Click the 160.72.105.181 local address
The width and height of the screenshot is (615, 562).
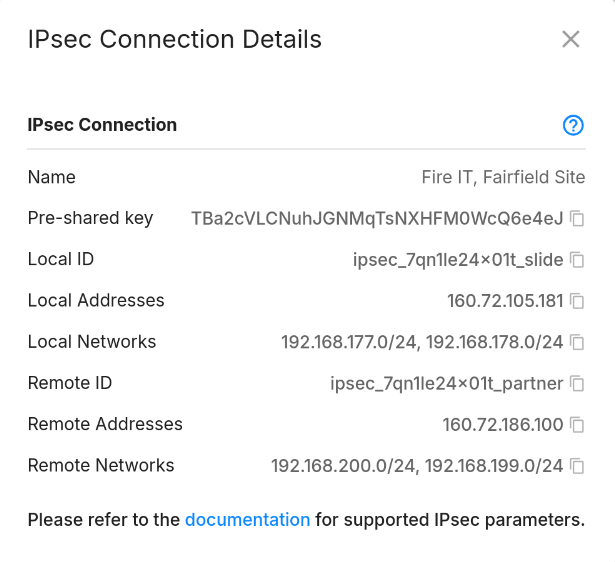coord(505,301)
